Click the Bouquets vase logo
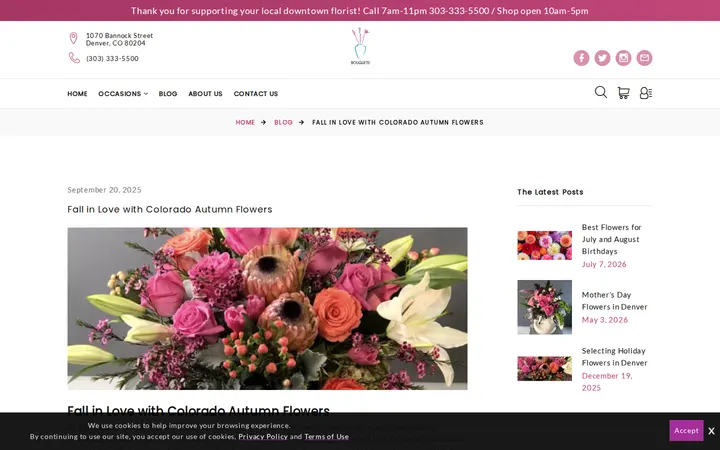 click(360, 46)
